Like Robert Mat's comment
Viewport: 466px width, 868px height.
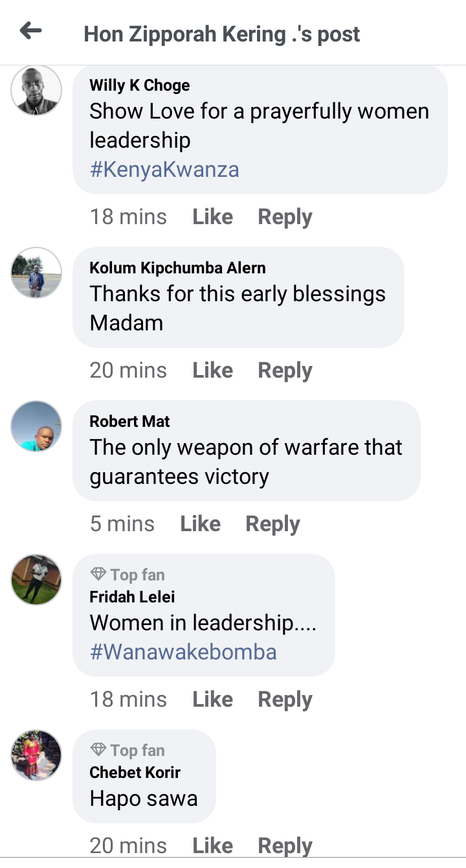(200, 523)
